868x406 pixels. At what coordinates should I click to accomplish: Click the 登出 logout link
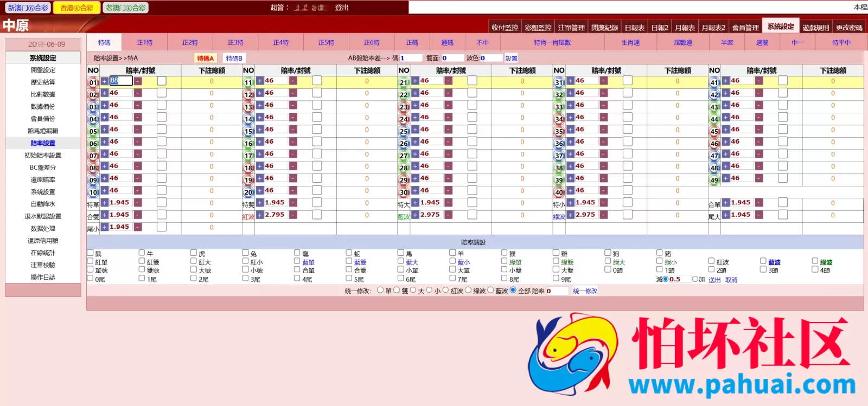click(x=342, y=8)
